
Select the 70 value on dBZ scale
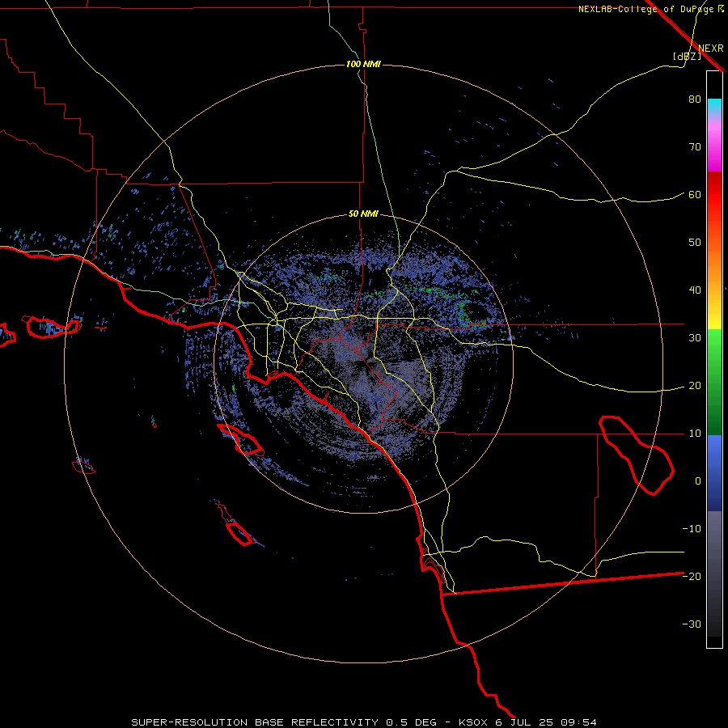695,147
